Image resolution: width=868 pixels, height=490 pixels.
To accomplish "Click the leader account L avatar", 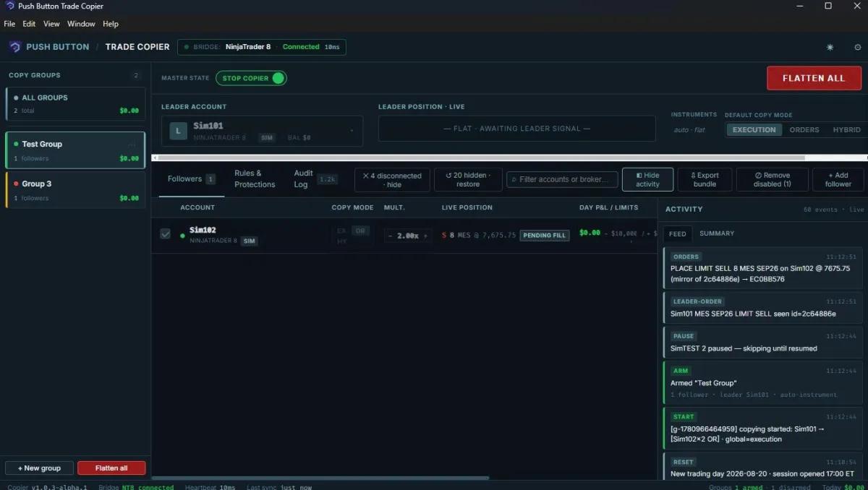I will click(x=178, y=131).
